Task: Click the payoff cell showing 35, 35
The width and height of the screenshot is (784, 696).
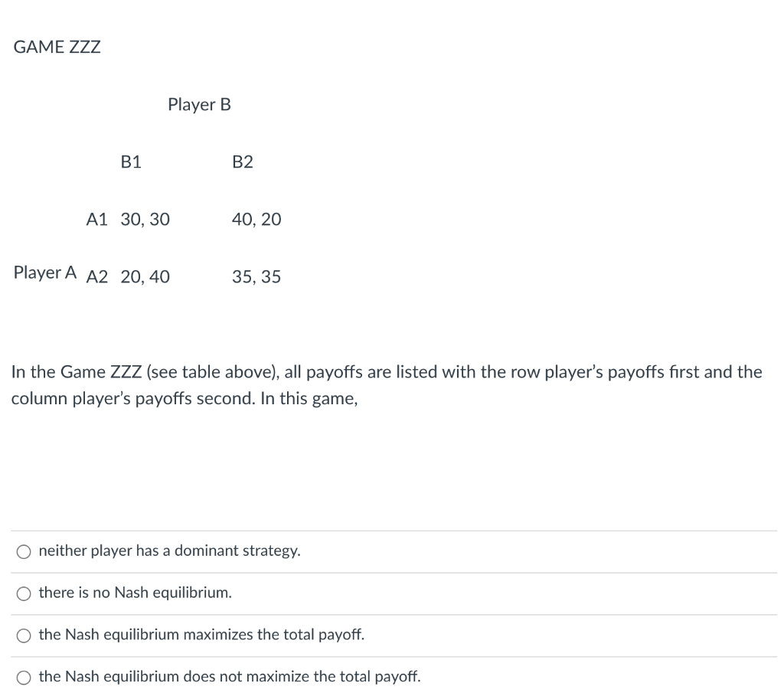Action: tap(256, 277)
